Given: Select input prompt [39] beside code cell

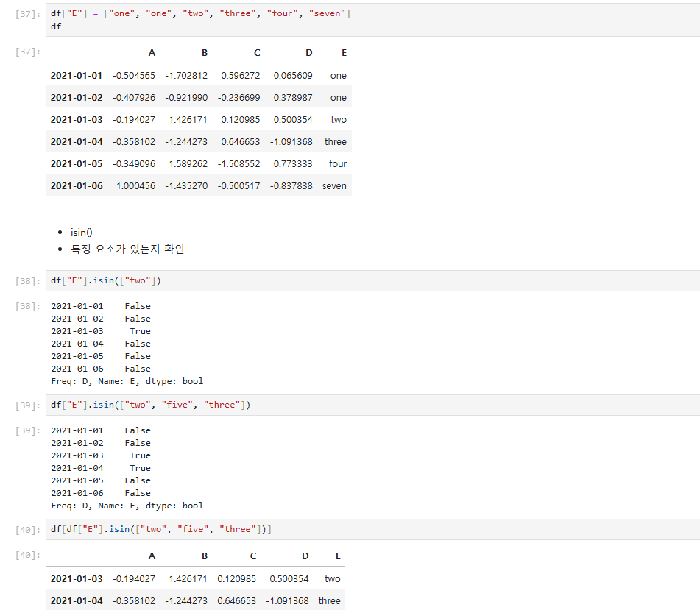Looking at the screenshot, I should coord(28,405).
